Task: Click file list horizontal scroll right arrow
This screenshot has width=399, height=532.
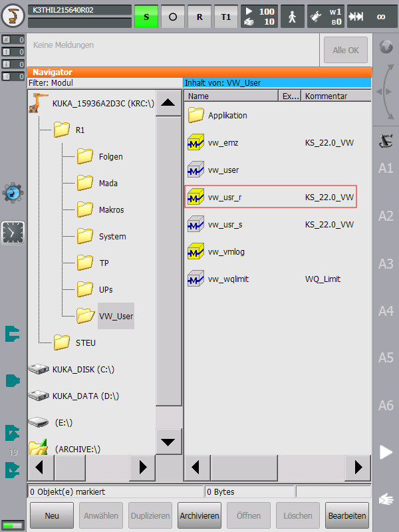Action: [358, 467]
